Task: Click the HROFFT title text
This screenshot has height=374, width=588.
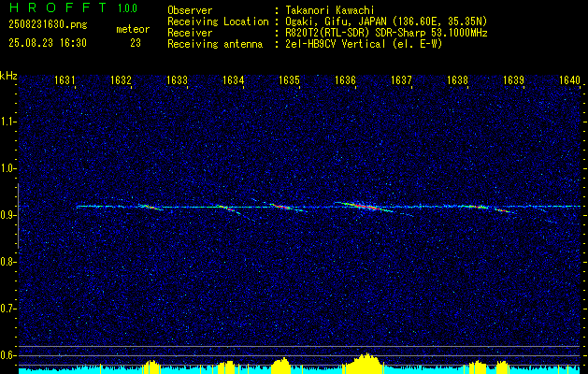Action: 58,7
